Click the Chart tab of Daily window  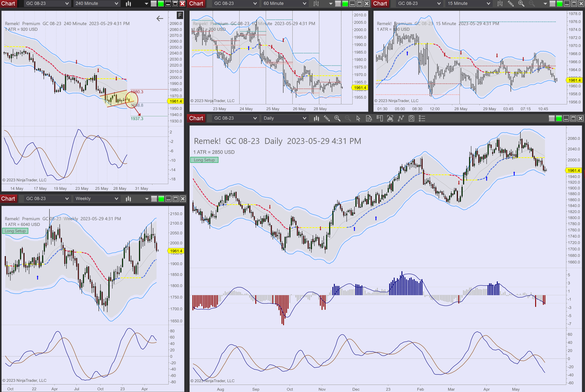[x=196, y=118]
